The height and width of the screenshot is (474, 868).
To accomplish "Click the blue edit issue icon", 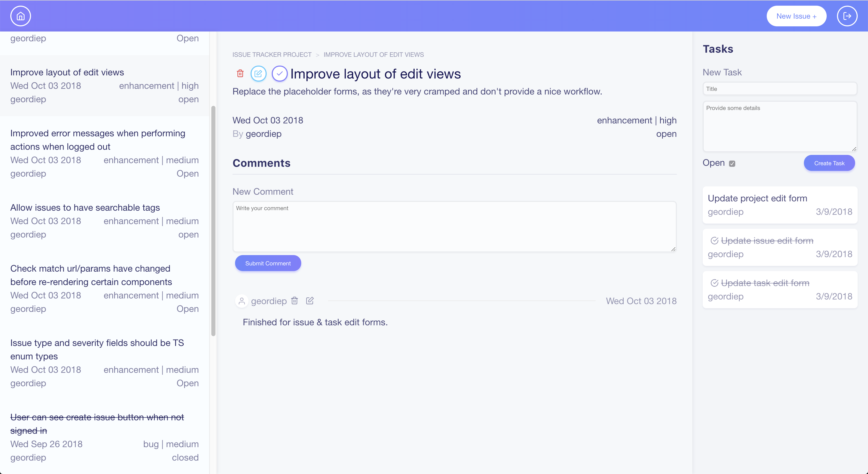I will [258, 73].
